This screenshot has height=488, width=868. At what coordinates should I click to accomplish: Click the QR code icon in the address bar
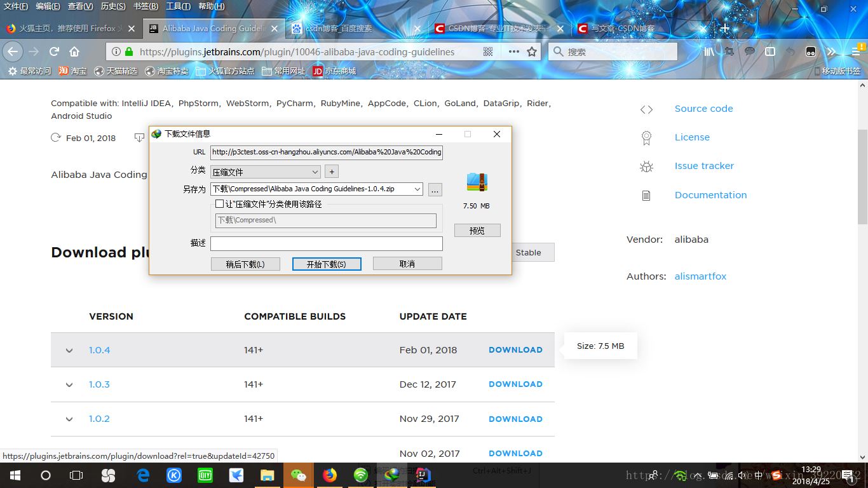[x=488, y=51]
